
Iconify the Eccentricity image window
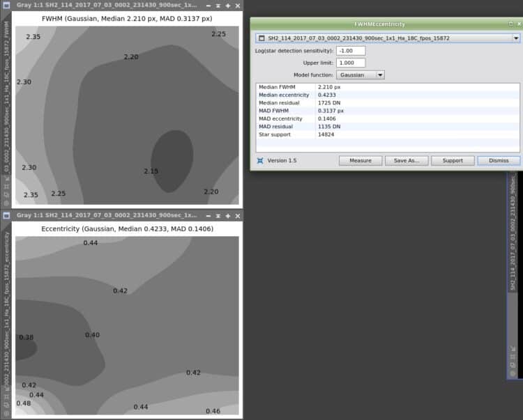(209, 216)
